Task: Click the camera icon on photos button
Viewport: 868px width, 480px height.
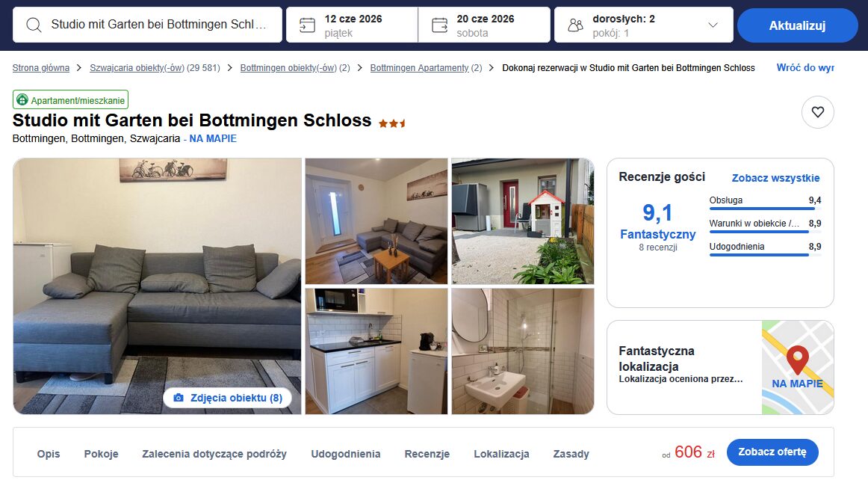Action: 179,398
